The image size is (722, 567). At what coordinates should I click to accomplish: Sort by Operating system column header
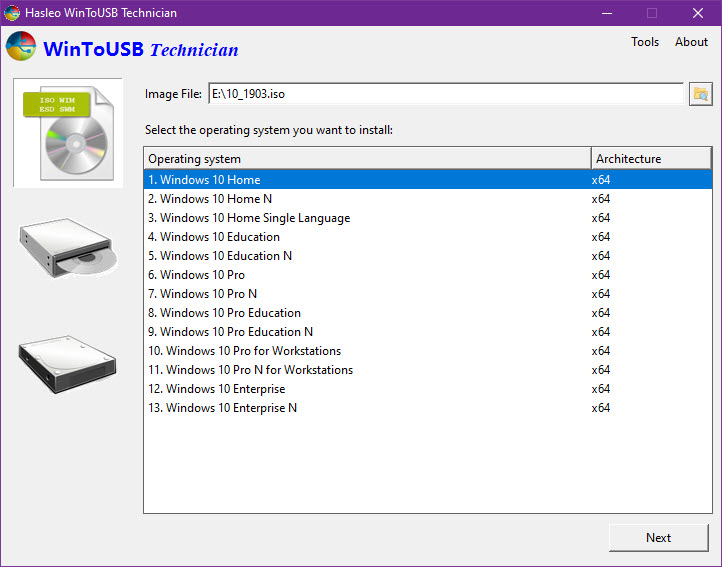367,159
